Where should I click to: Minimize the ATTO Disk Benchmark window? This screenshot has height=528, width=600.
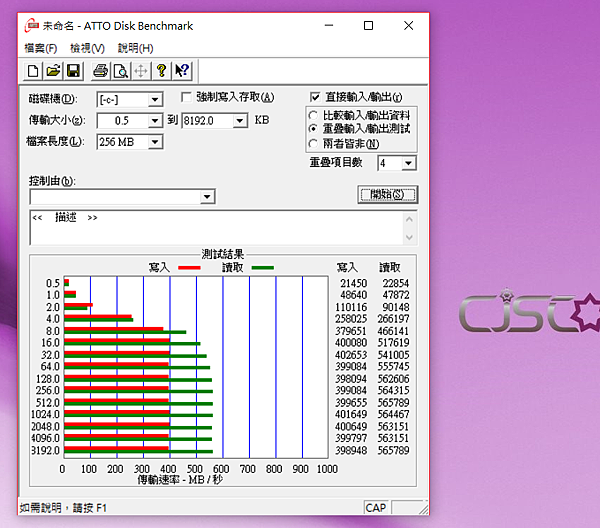click(x=329, y=26)
